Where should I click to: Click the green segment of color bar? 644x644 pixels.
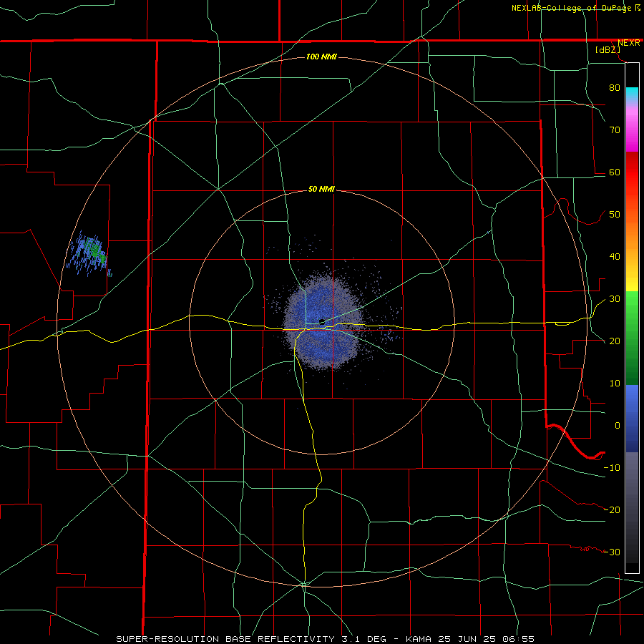click(x=632, y=338)
